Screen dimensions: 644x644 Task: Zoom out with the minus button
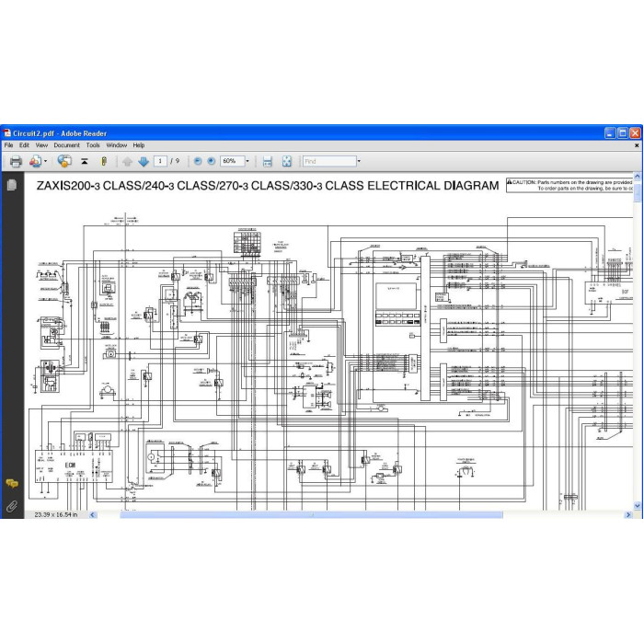198,161
